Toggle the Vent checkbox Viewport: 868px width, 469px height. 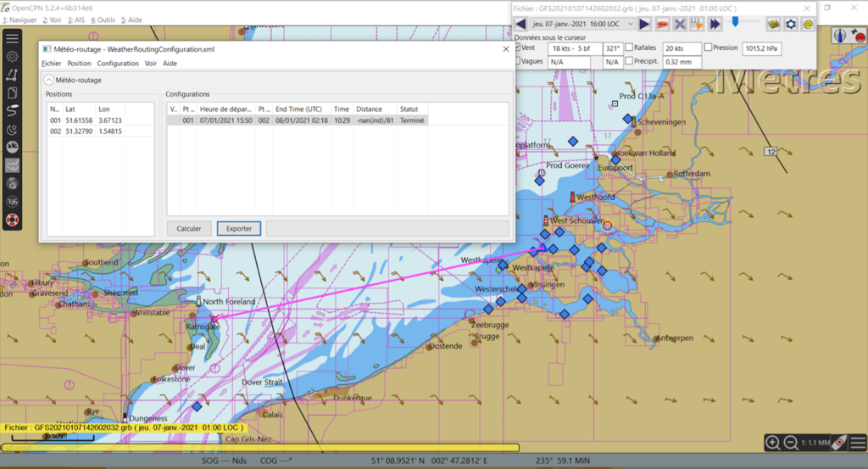(x=518, y=47)
